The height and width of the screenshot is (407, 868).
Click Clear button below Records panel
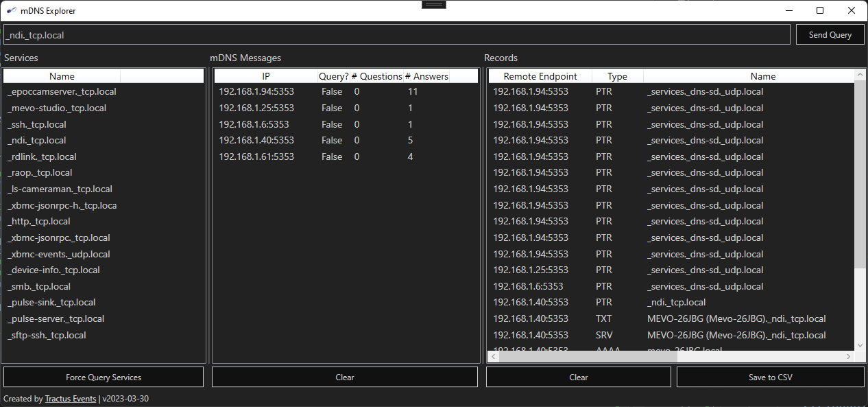pos(578,377)
